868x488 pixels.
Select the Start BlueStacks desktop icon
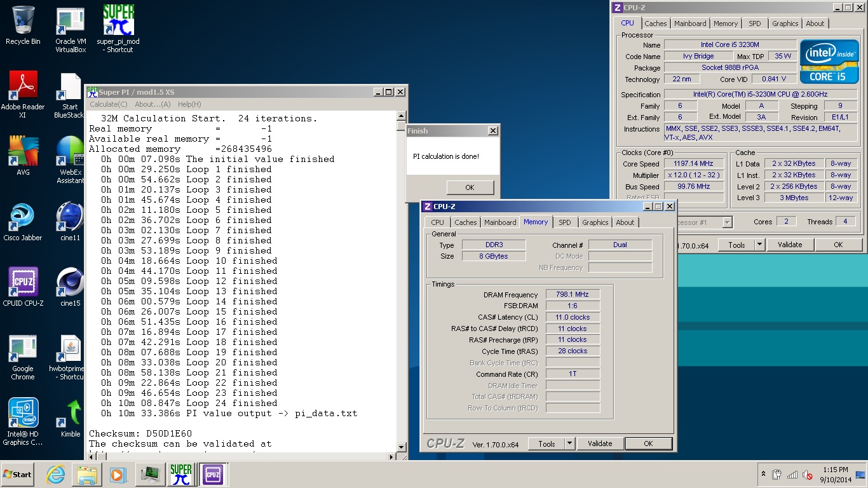coord(71,95)
